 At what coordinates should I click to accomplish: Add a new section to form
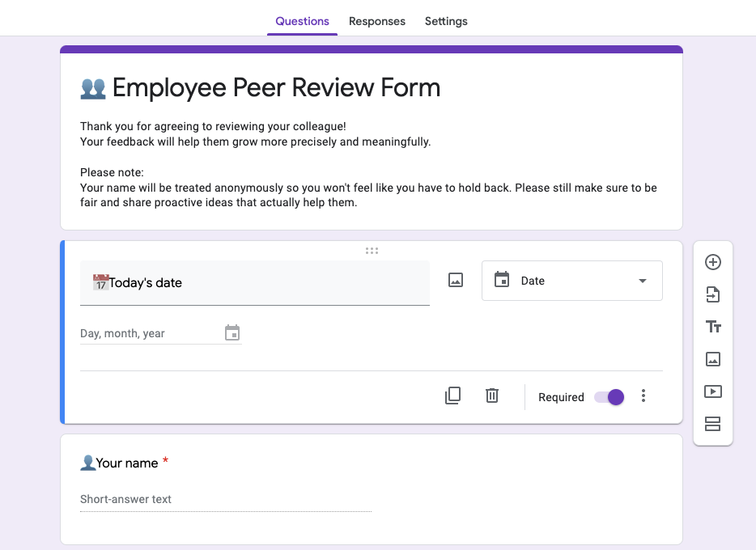pos(712,424)
